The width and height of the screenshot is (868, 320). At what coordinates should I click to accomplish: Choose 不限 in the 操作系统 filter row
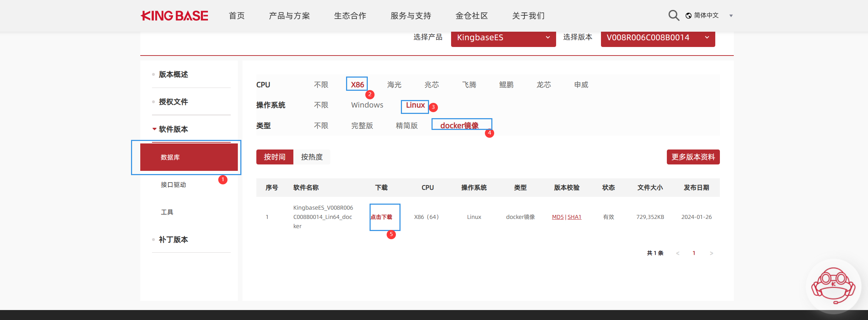click(321, 105)
